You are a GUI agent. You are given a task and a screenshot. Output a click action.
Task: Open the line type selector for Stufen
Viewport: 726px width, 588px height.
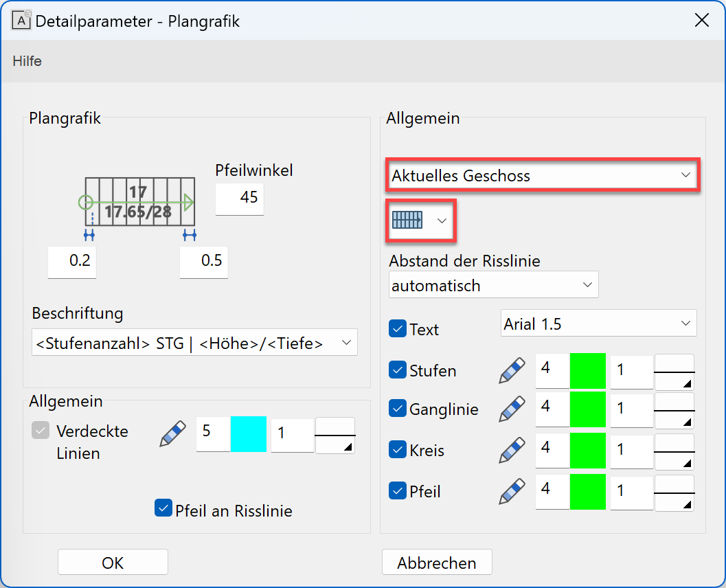[x=674, y=372]
